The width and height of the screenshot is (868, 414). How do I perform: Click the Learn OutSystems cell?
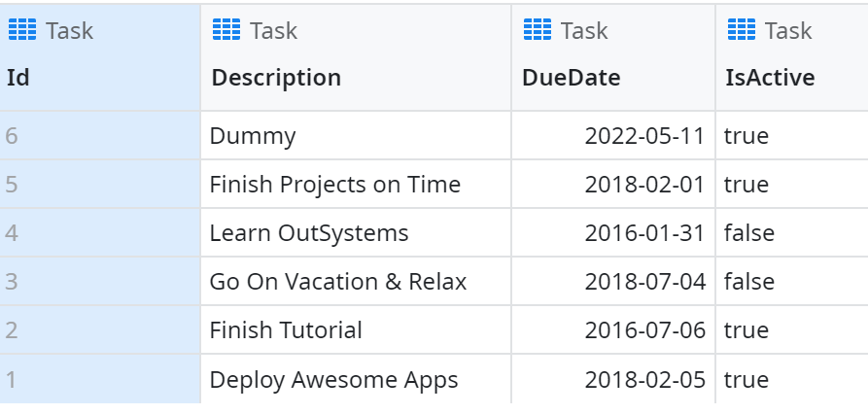point(309,233)
